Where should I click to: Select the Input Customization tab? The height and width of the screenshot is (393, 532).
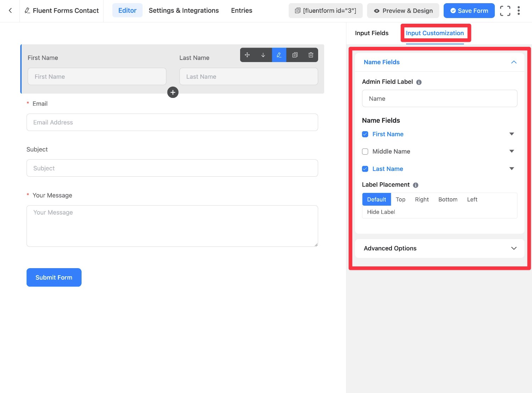click(435, 33)
